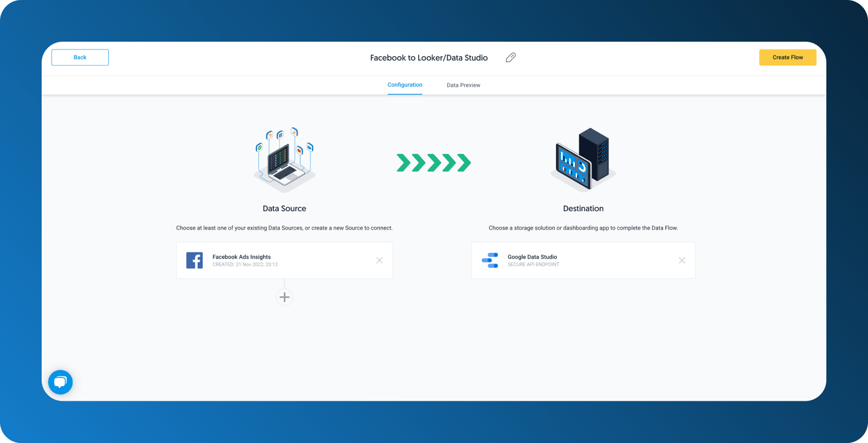Open the chat support widget
The image size is (868, 443).
tap(60, 382)
